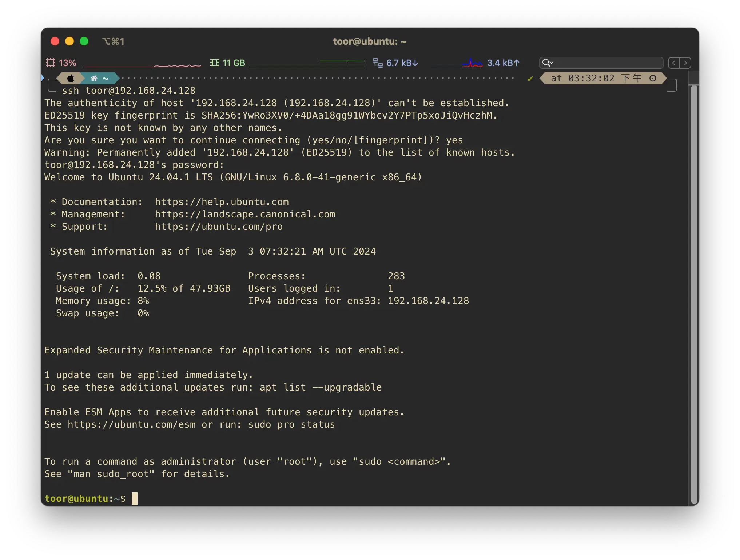Click the green checkmark status icon
This screenshot has height=560, width=740.
[530, 79]
